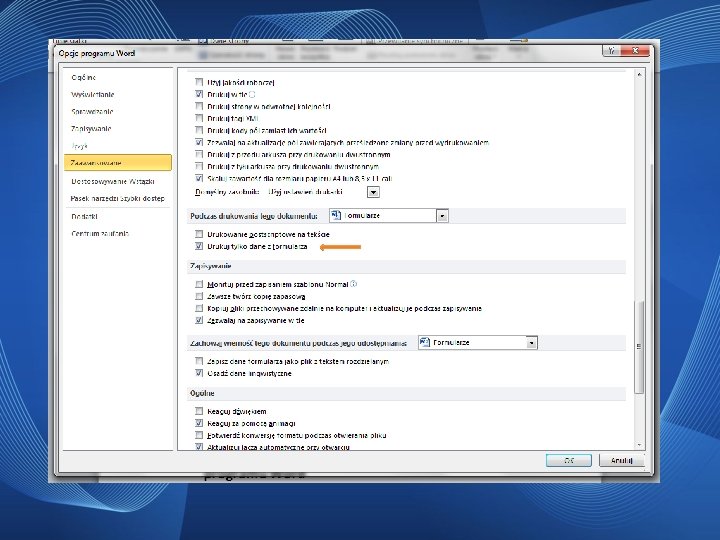Toggle Drukuj tylko dane z formularza
The height and width of the screenshot is (540, 720).
[x=199, y=246]
